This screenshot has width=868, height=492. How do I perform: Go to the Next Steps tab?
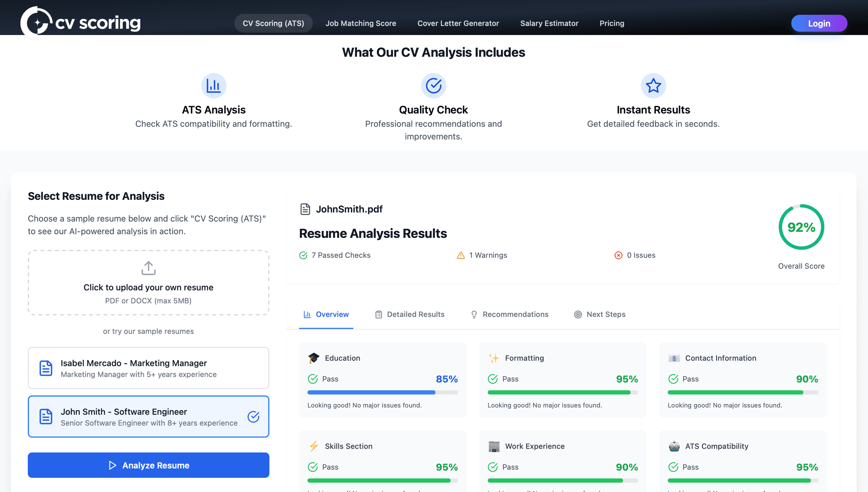click(x=600, y=314)
